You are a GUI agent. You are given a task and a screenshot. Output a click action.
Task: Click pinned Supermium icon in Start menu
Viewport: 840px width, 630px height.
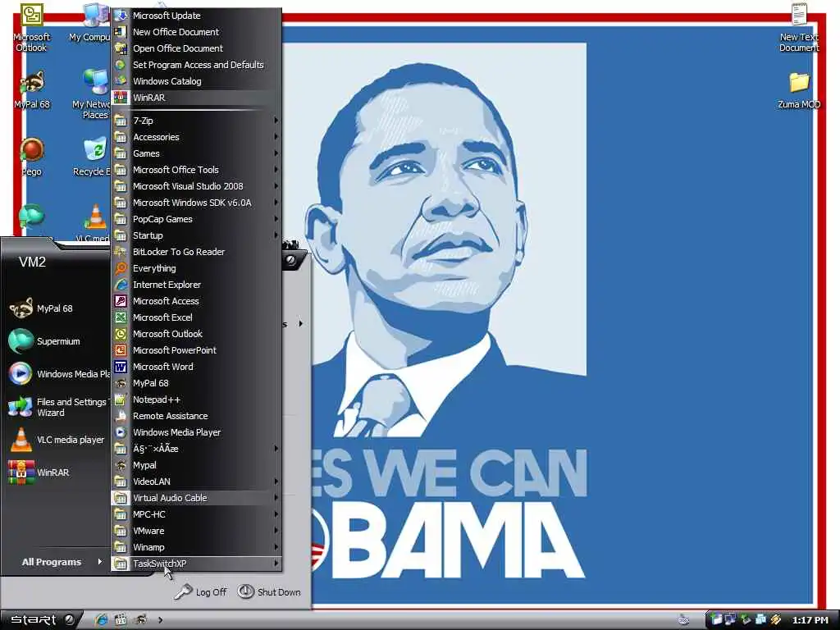pos(21,341)
